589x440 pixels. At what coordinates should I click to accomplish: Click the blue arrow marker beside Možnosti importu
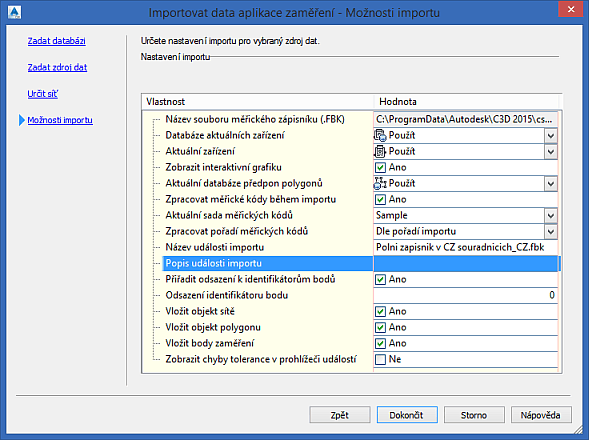[x=21, y=120]
